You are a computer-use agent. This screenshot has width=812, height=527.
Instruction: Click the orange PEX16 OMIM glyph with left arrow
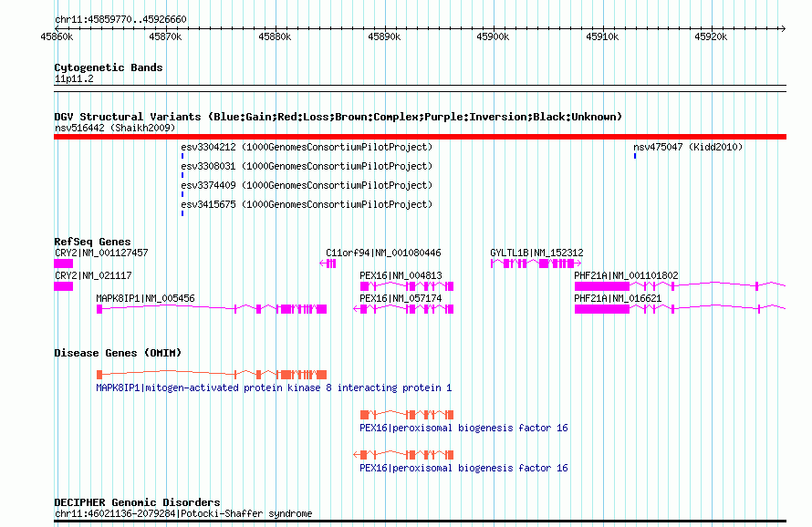(x=403, y=455)
